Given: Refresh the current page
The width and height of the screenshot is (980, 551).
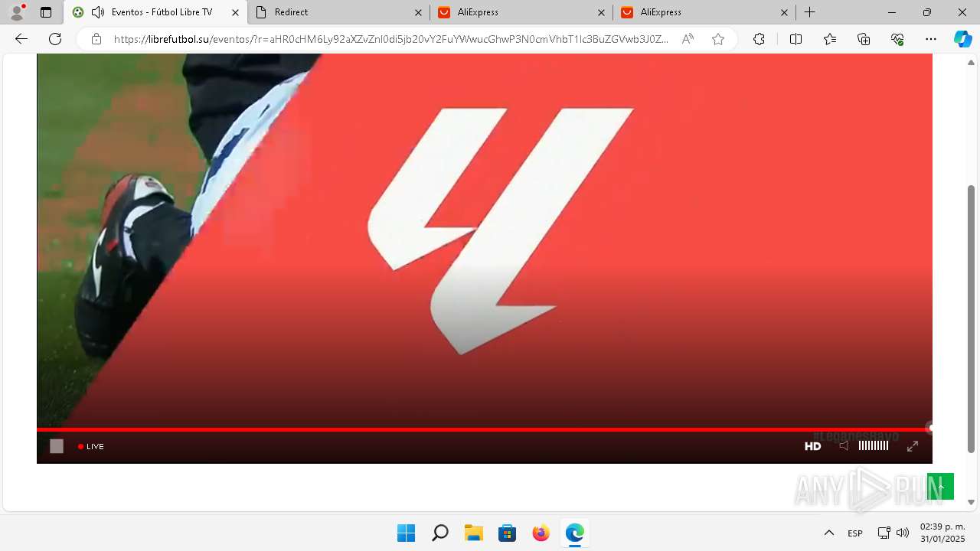Looking at the screenshot, I should 55,39.
